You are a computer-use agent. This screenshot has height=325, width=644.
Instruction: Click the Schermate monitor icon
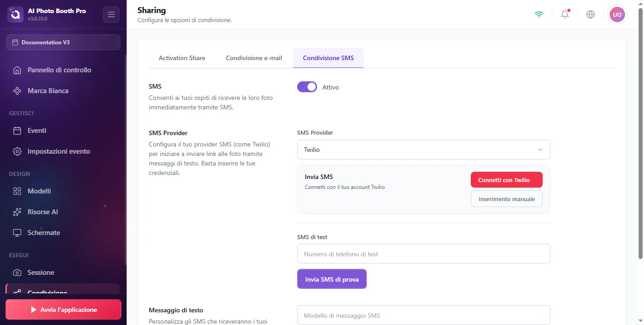click(x=17, y=233)
